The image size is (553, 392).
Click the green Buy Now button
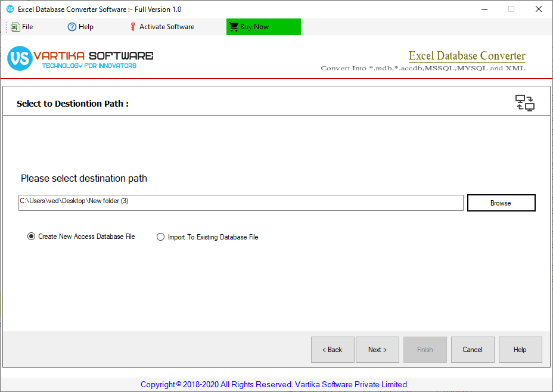[263, 27]
